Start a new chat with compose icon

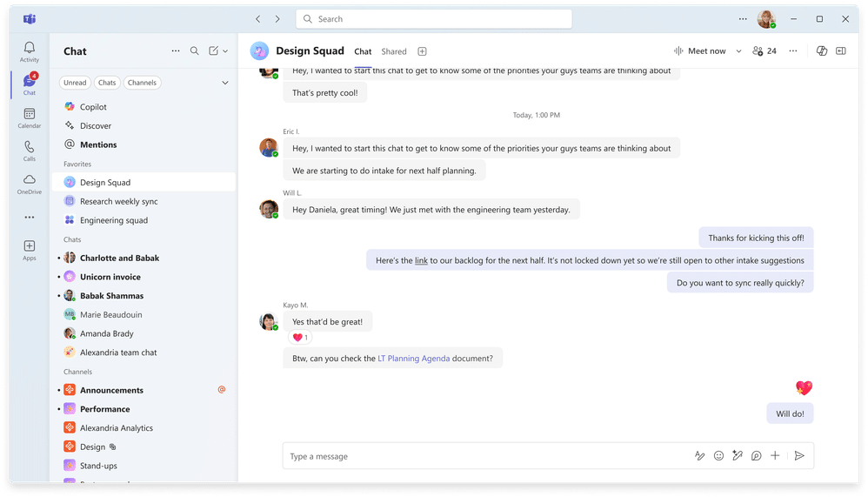[x=213, y=51]
